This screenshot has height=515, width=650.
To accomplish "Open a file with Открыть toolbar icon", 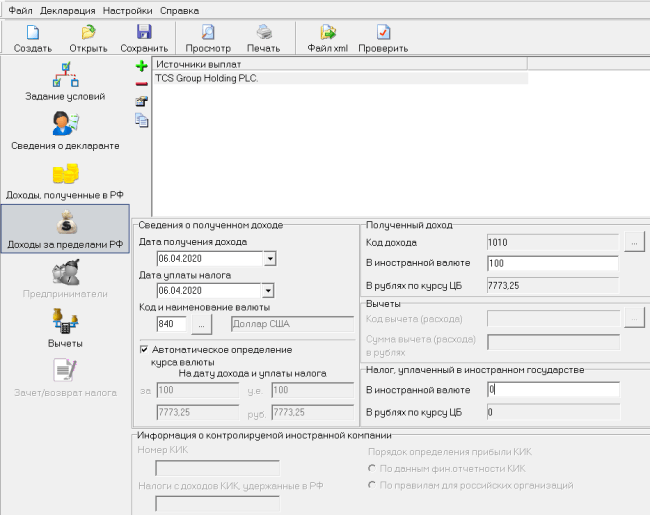I will pyautogui.click(x=88, y=37).
